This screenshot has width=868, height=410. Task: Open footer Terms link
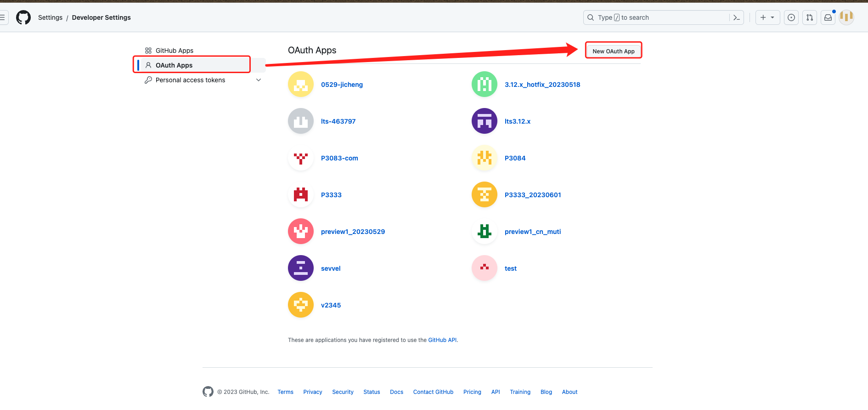click(x=285, y=392)
